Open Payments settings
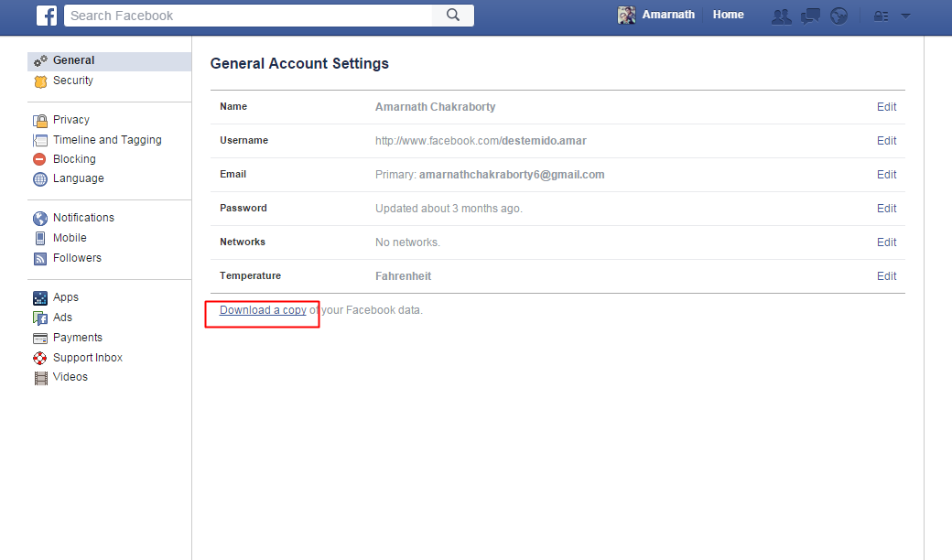Screen dimensions: 952x560 point(78,338)
